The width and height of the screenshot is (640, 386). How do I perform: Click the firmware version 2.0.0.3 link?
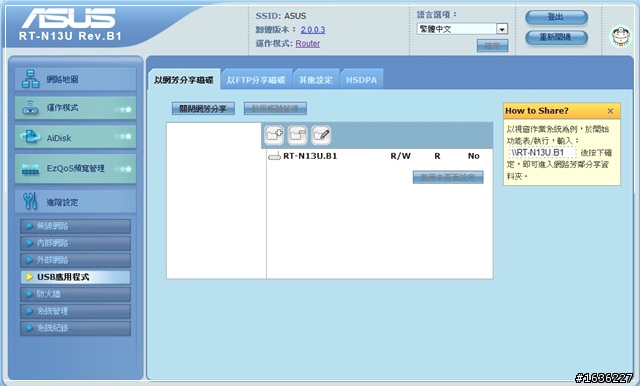point(313,29)
